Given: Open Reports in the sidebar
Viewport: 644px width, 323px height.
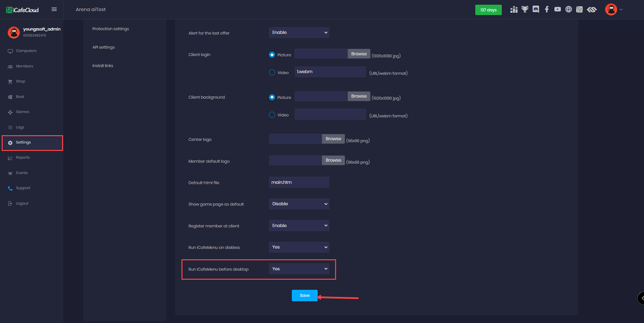Looking at the screenshot, I should click(x=23, y=158).
